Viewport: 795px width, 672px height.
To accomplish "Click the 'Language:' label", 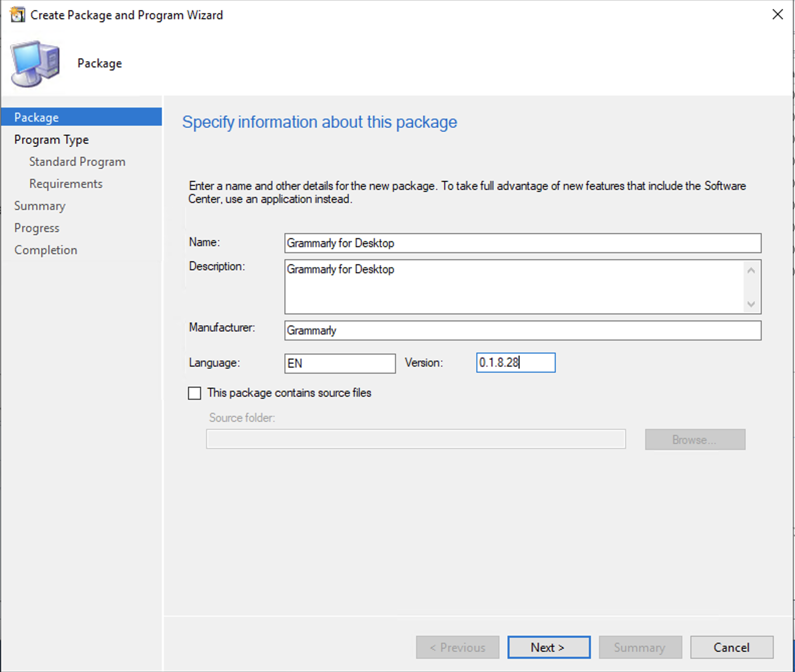I will point(214,363).
